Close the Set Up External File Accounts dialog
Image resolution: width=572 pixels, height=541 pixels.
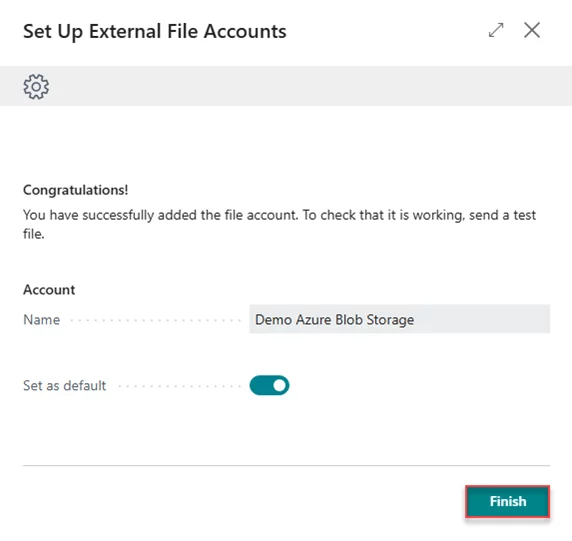tap(532, 30)
